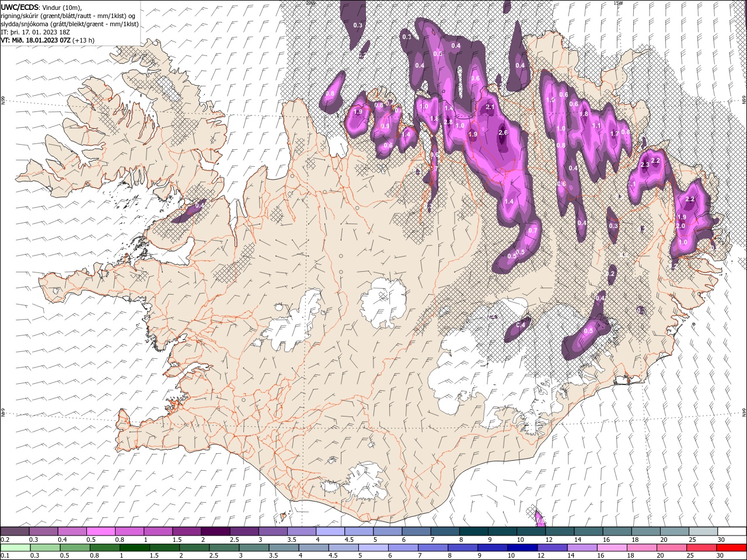This screenshot has width=747, height=560.
Task: Pick the 0.9 snowfall value on the map
Action: click(385, 126)
